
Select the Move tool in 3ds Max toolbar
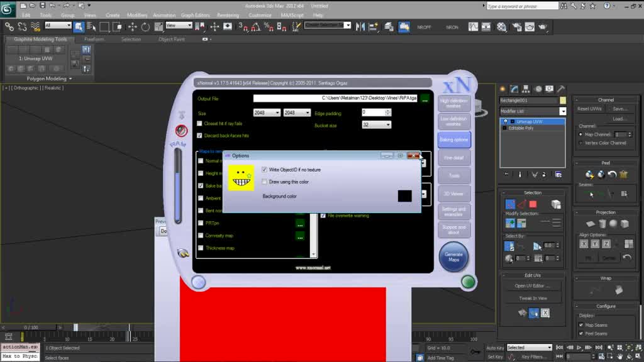click(x=132, y=27)
